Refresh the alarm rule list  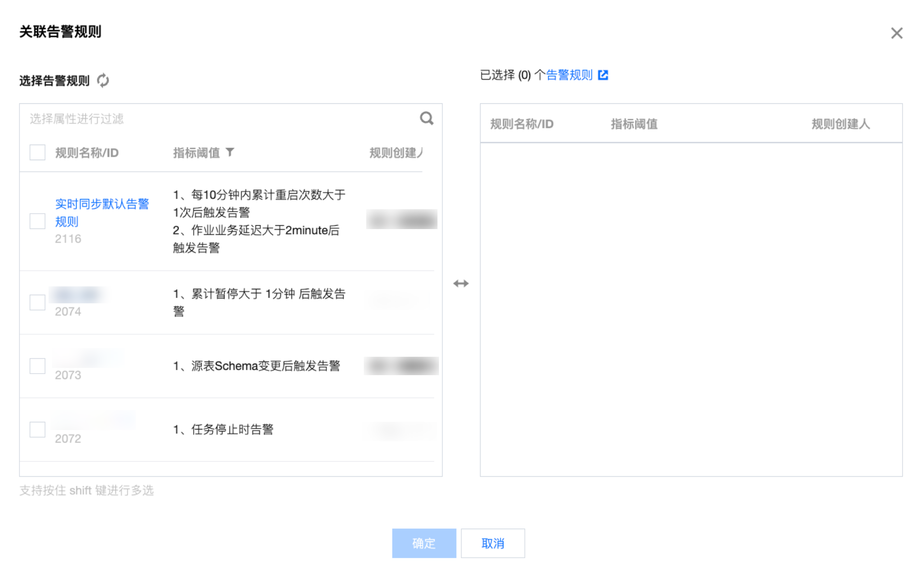coord(103,80)
